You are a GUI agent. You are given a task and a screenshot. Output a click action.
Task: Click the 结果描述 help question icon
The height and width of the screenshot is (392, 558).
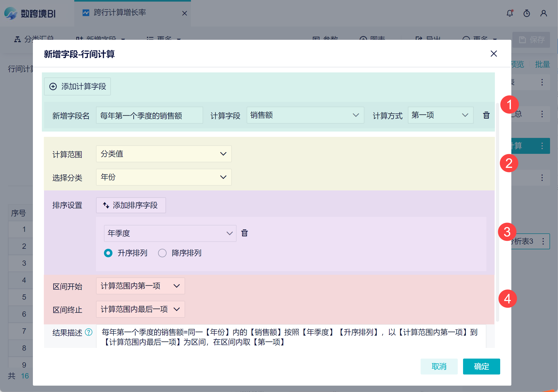point(89,332)
